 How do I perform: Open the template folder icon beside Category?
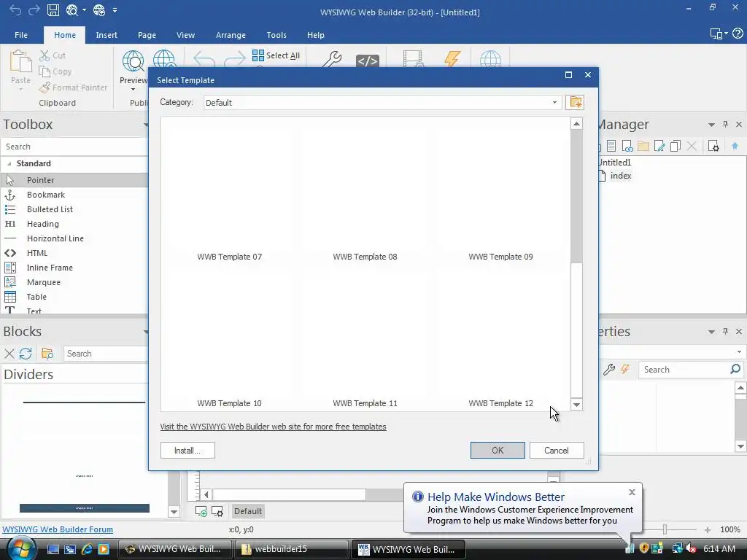pos(575,102)
